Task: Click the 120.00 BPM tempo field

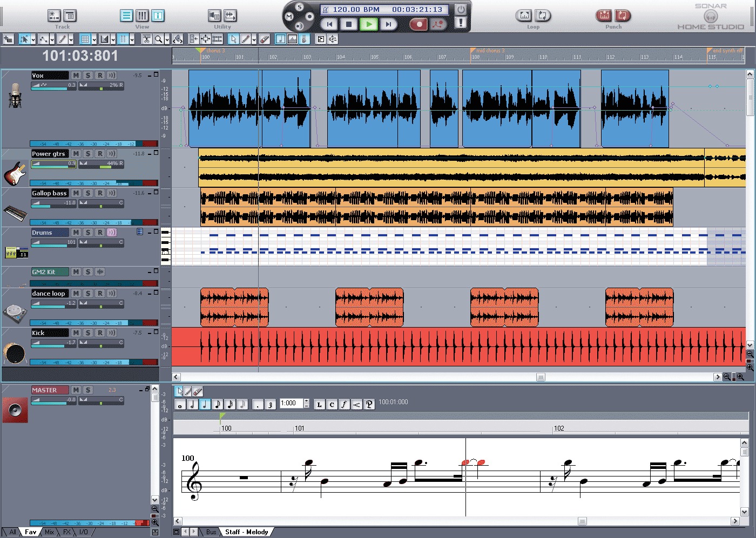Action: pyautogui.click(x=356, y=9)
